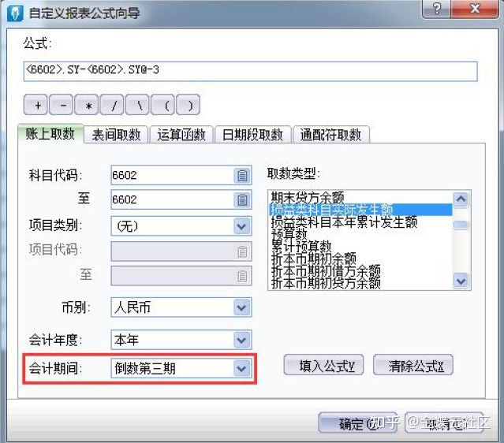The width and height of the screenshot is (504, 443).
Task: Click in the 公式 formula text box
Action: (250, 71)
